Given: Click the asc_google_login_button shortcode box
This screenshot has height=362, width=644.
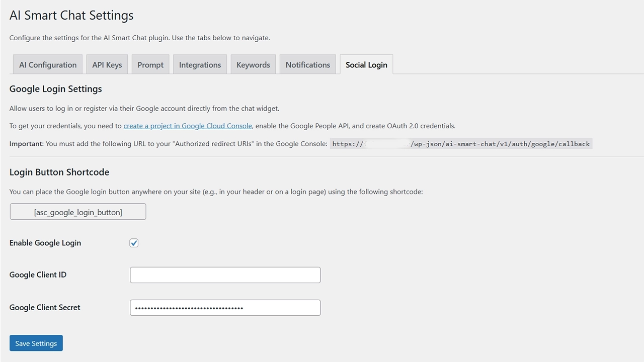Looking at the screenshot, I should click(78, 212).
